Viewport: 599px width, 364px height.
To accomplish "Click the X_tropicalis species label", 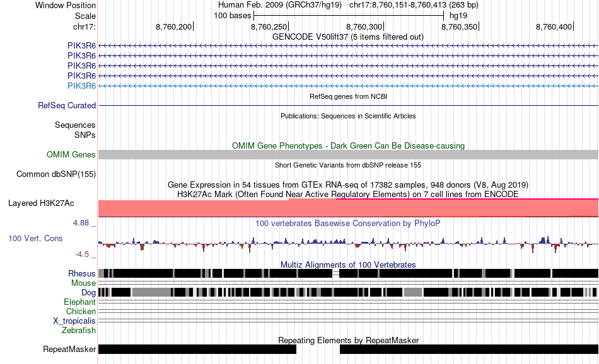I will [x=74, y=321].
